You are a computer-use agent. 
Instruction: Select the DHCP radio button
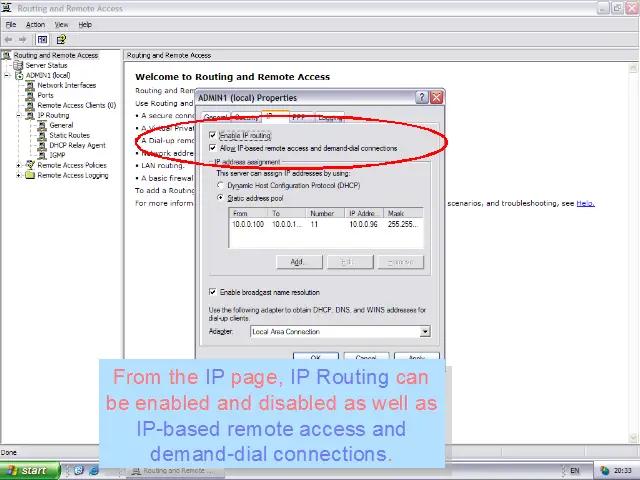[x=221, y=185]
